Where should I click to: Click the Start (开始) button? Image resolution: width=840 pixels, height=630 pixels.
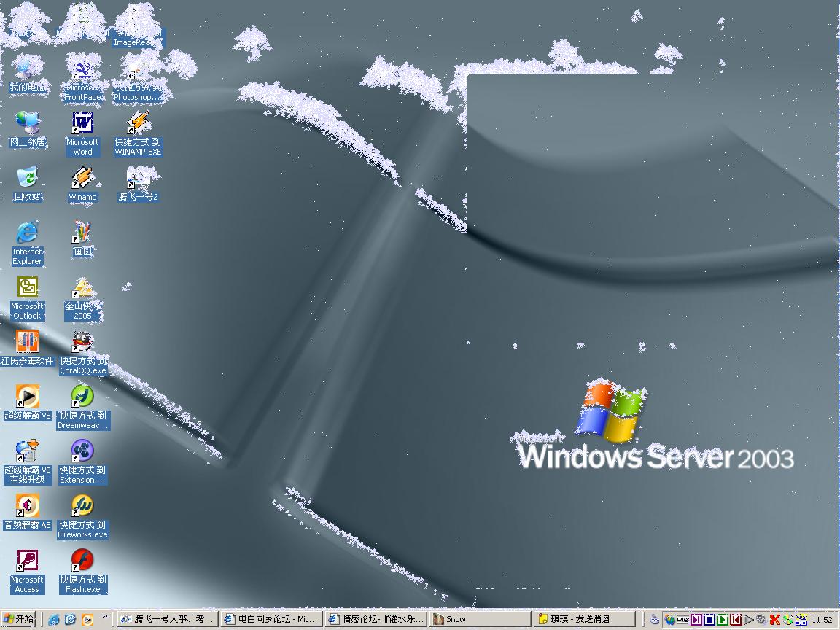click(x=19, y=619)
